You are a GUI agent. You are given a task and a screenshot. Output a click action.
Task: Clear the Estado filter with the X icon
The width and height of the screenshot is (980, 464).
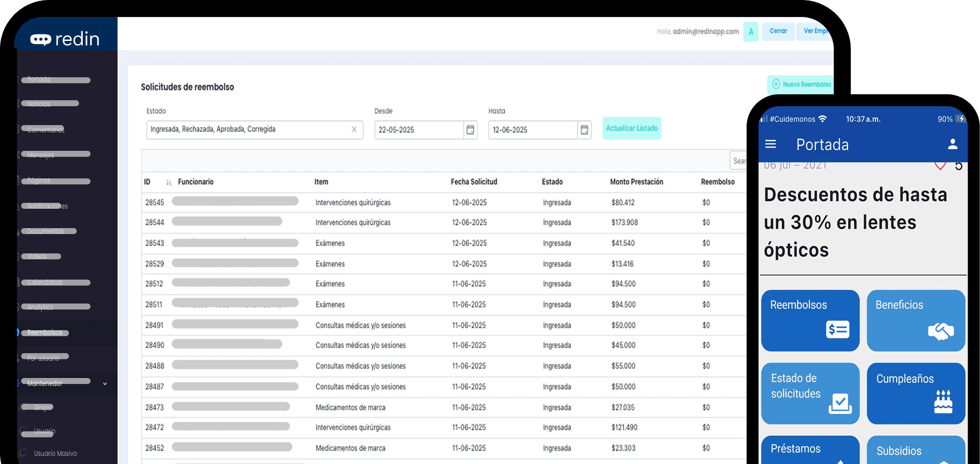[x=354, y=129]
